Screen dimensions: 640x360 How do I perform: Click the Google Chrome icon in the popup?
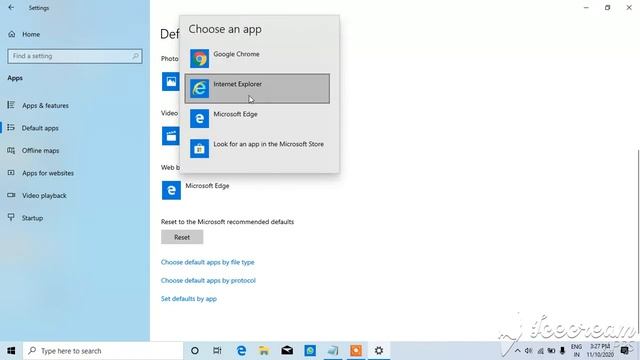(200, 59)
